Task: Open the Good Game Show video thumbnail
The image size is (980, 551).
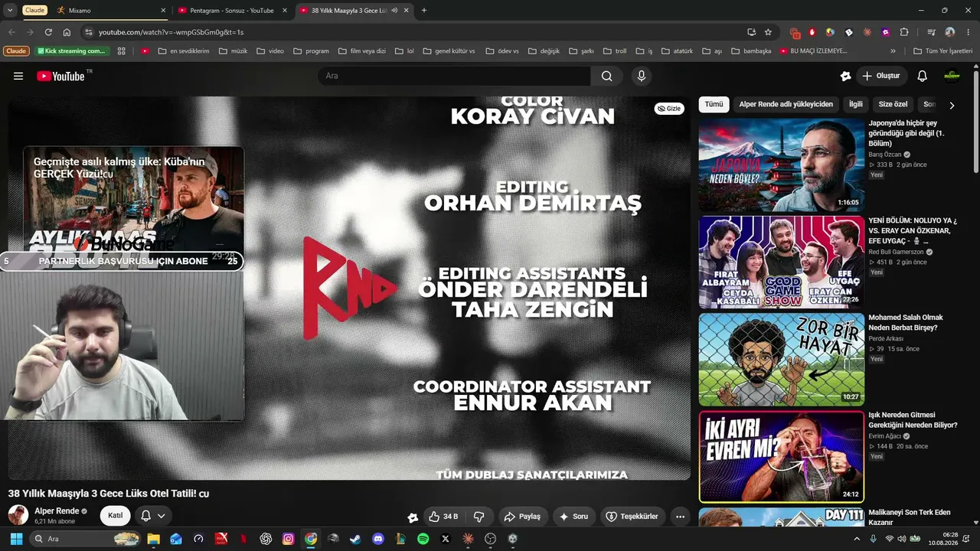Action: 781,262
